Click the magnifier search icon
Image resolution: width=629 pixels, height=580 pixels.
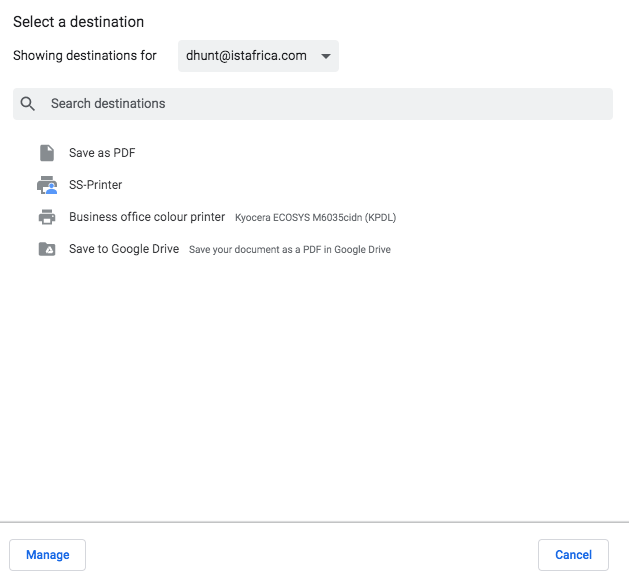[x=28, y=104]
